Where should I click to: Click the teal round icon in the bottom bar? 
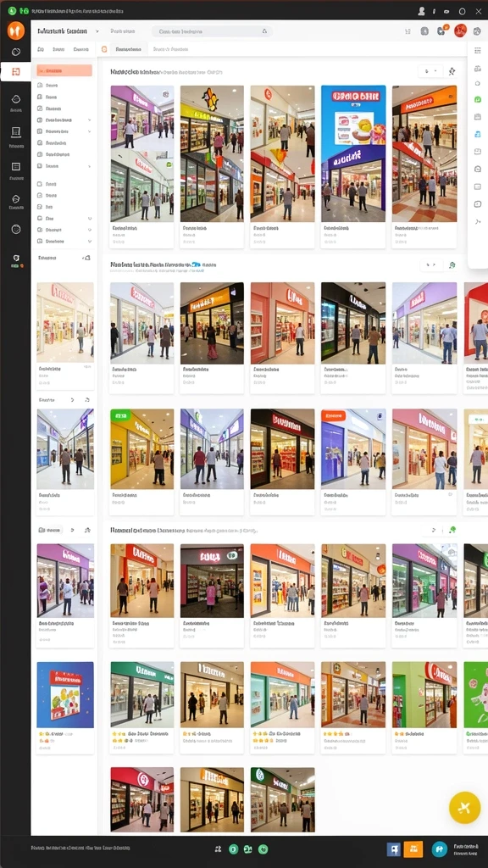[440, 849]
